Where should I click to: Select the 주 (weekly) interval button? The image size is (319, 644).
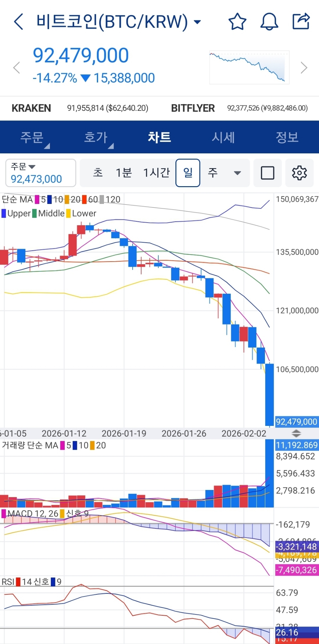[212, 173]
